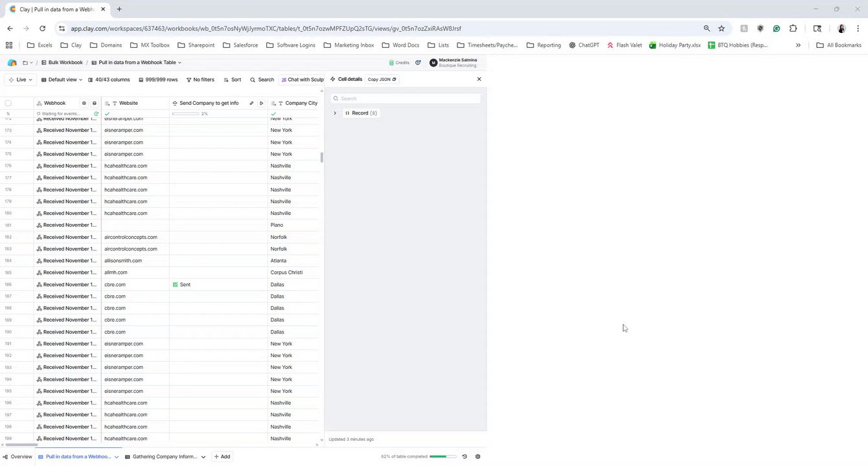The height and width of the screenshot is (466, 868).
Task: Open the folder icon in the breadcrumb
Action: click(x=25, y=63)
